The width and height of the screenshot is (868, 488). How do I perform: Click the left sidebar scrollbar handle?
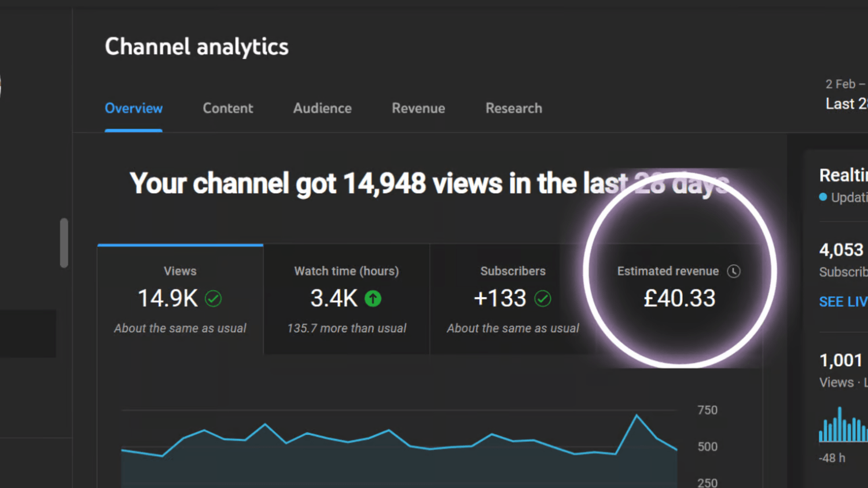tap(64, 243)
